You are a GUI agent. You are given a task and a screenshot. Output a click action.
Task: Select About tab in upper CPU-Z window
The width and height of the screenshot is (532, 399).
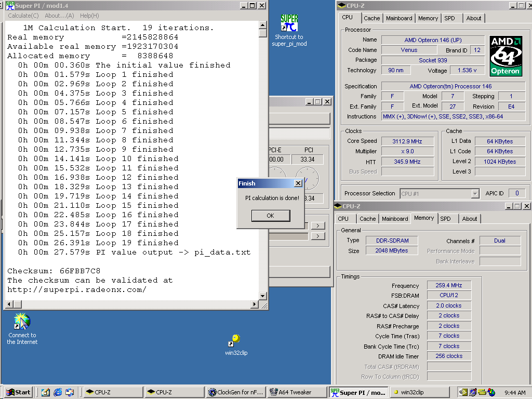(x=474, y=18)
